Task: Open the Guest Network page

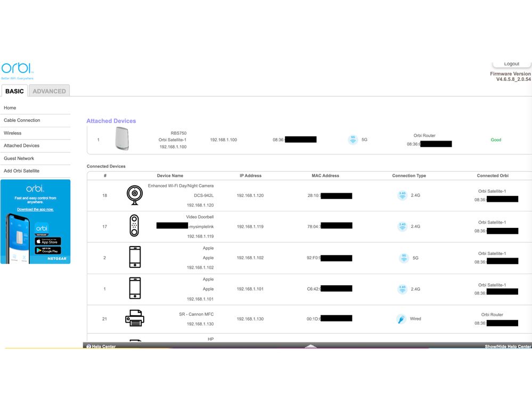Action: [x=19, y=158]
